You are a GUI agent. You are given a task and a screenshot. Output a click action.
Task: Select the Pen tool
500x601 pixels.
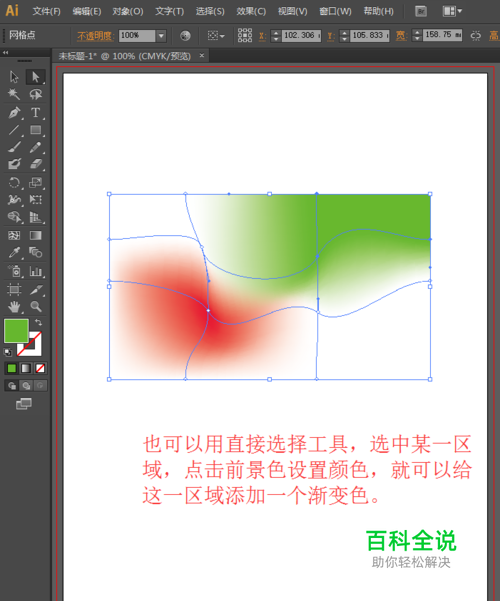pyautogui.click(x=14, y=113)
